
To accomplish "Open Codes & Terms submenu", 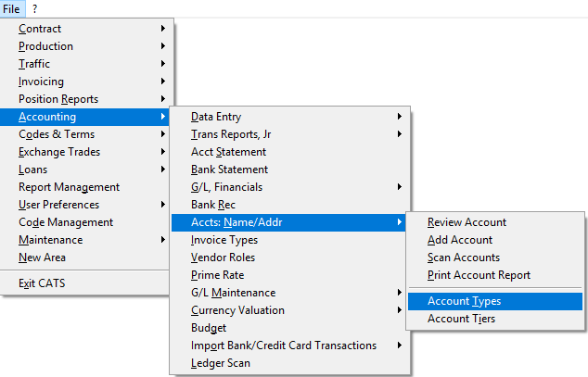I will pos(86,134).
